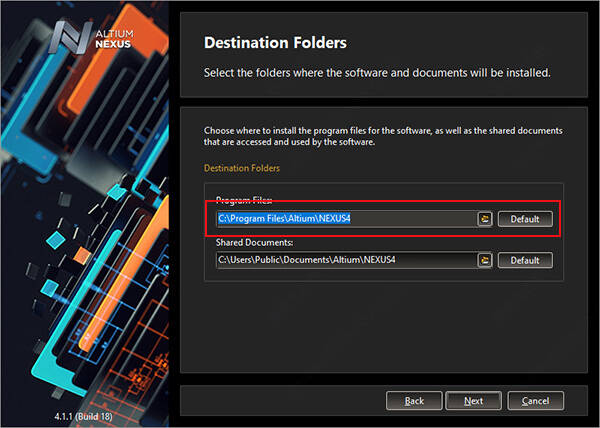Reset Shared Documents path with Default button
600x428 pixels.
pyautogui.click(x=525, y=260)
